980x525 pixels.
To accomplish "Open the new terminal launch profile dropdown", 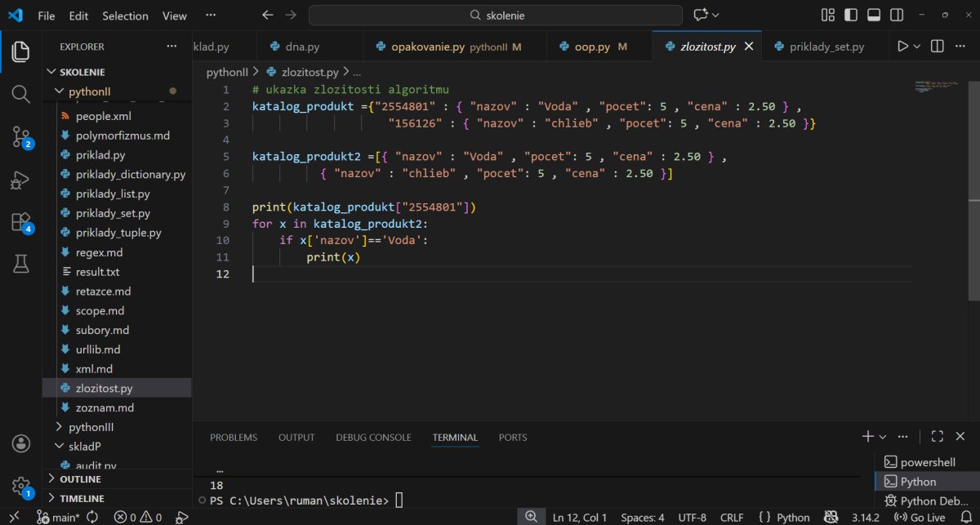I will (883, 437).
